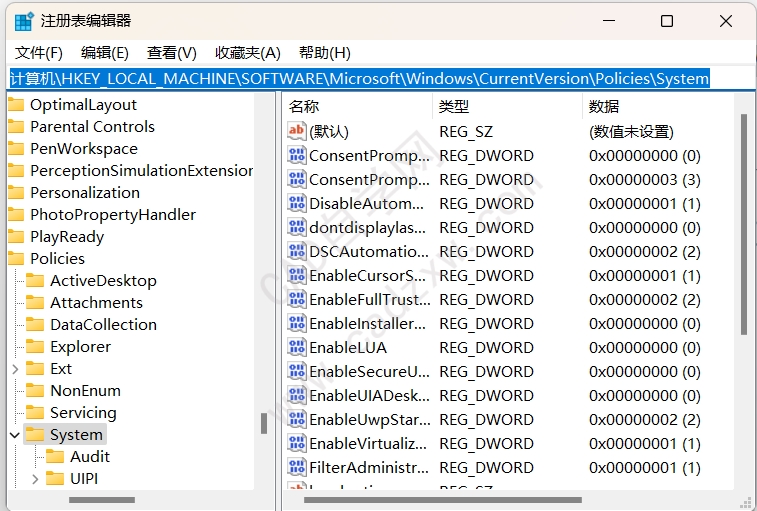Open the 文件(F) menu

point(39,53)
